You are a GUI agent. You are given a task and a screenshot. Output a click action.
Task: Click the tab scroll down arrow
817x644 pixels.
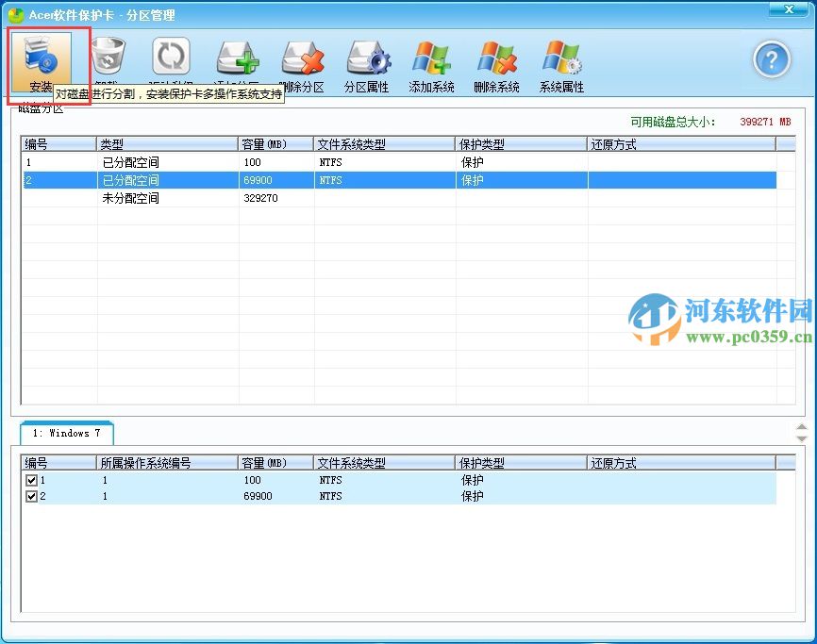[x=801, y=438]
